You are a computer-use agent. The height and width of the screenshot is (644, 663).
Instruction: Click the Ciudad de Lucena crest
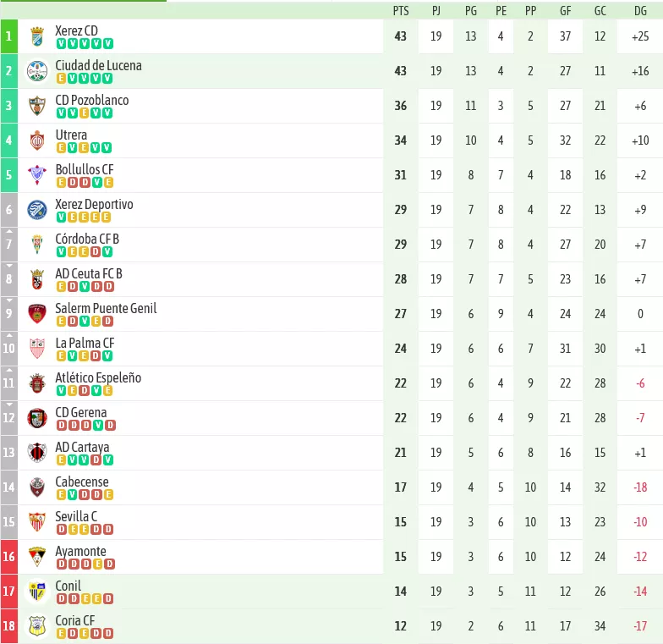(x=37, y=71)
